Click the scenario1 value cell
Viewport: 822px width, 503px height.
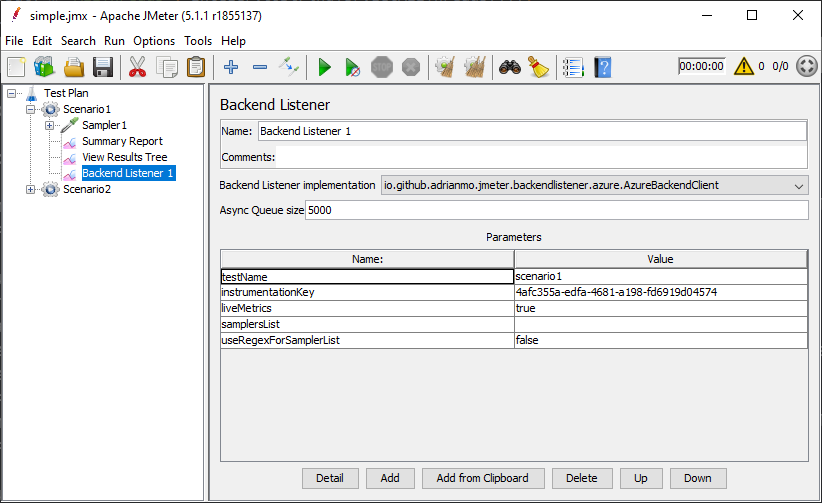(x=661, y=276)
